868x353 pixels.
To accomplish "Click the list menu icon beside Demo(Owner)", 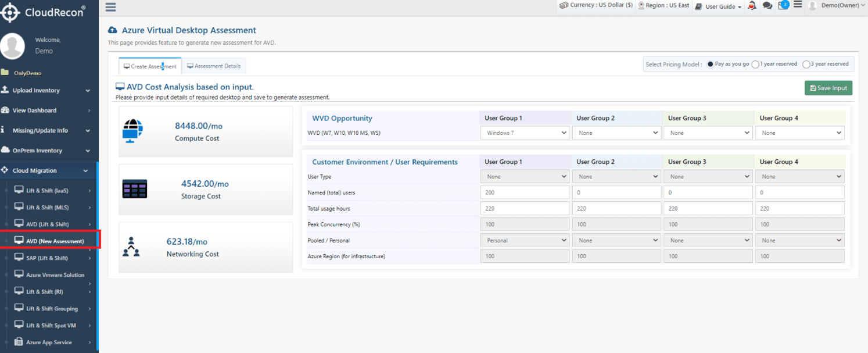I will 798,5.
